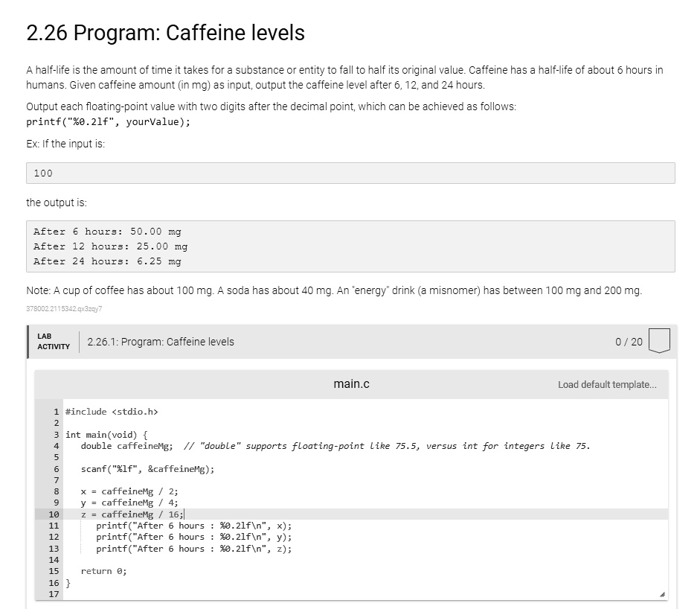Click the heading "2.26 Program: Caffeine levels"
This screenshot has width=700, height=609.
pos(165,33)
